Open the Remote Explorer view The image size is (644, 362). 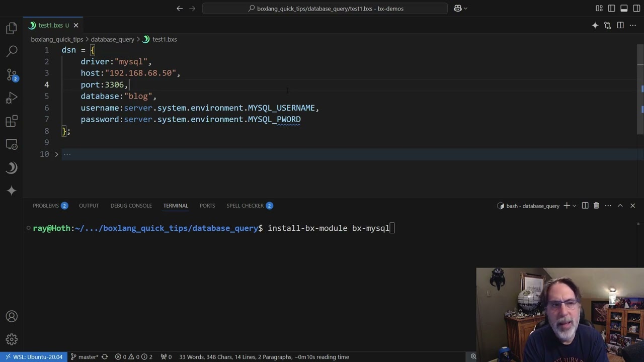12,144
